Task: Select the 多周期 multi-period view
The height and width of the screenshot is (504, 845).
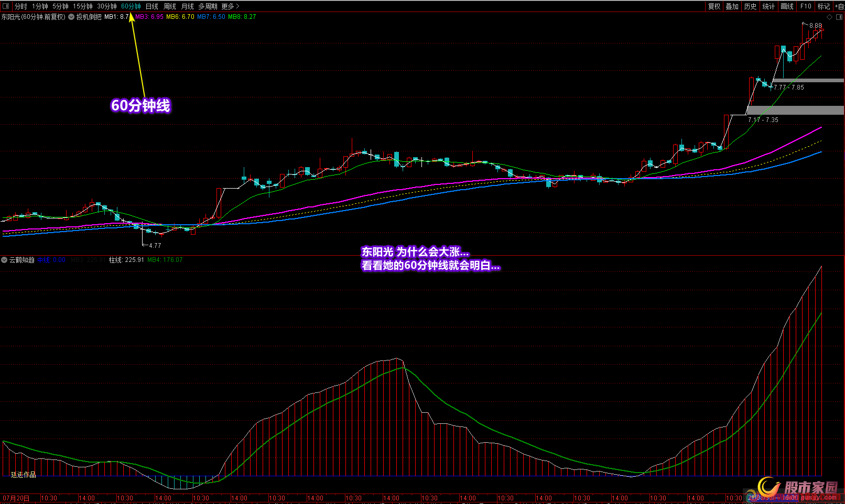Action: pos(208,6)
